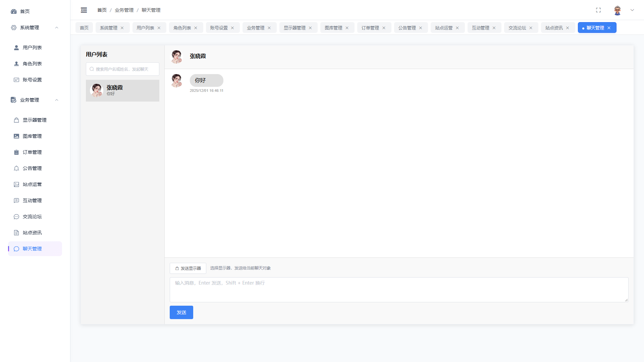Screen dimensions: 644x362
Task: Select 张晓霞 conversation in user list
Action: point(122,90)
